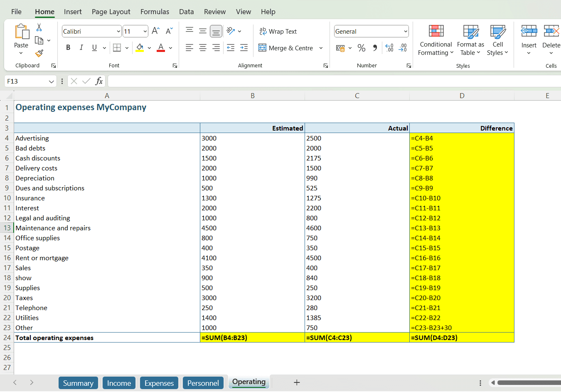The image size is (561, 392).
Task: Apply Percent Style number format
Action: [362, 48]
